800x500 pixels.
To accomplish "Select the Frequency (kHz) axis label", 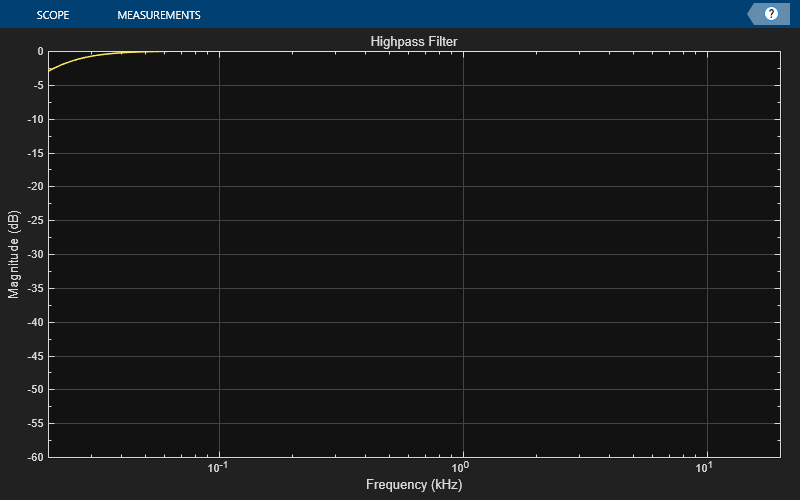I will tap(414, 484).
